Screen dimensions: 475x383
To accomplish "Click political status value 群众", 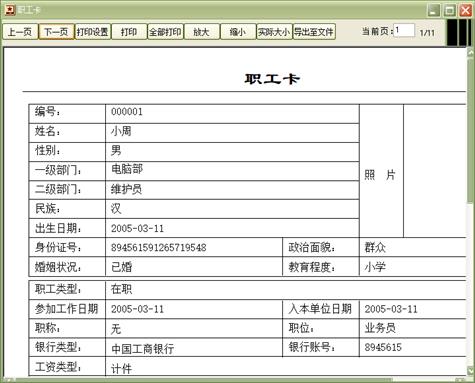I will point(375,247).
